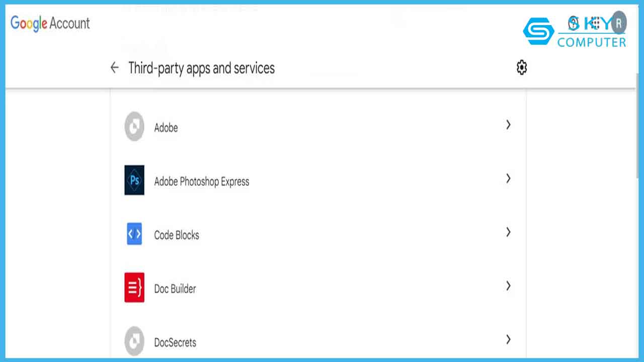This screenshot has width=644, height=362.
Task: Open the Google Account home logo
Action: tap(50, 23)
